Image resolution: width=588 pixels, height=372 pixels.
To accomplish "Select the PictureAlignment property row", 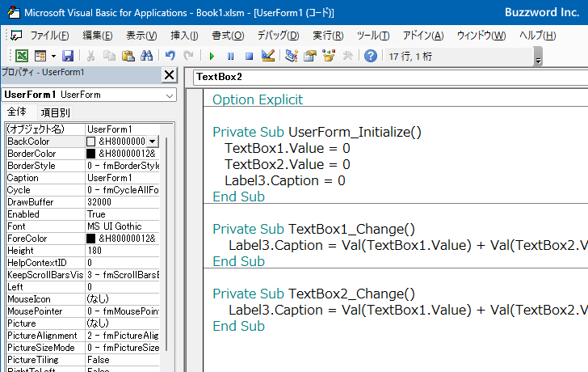I will [x=83, y=336].
